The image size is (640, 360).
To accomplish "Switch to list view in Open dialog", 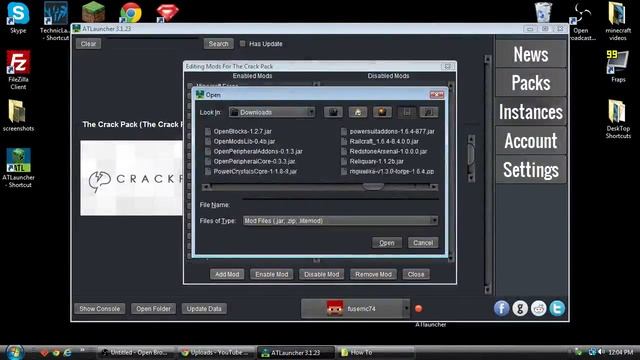I will tap(407, 112).
